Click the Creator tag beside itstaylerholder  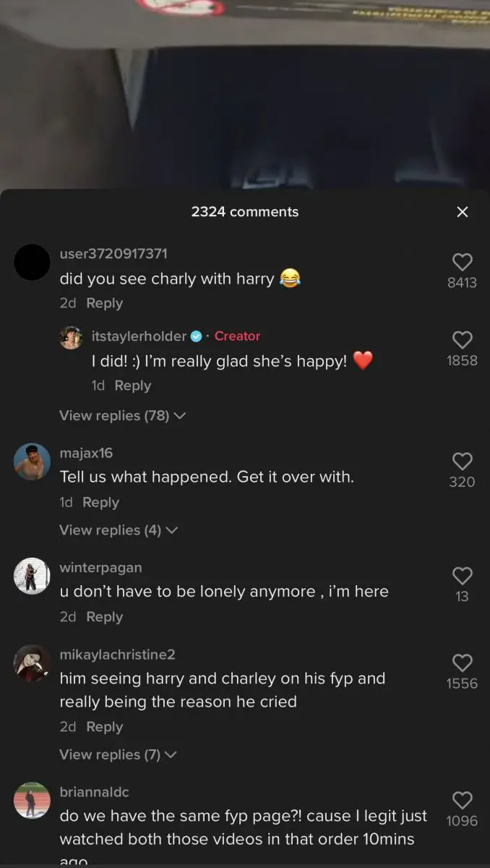point(237,336)
